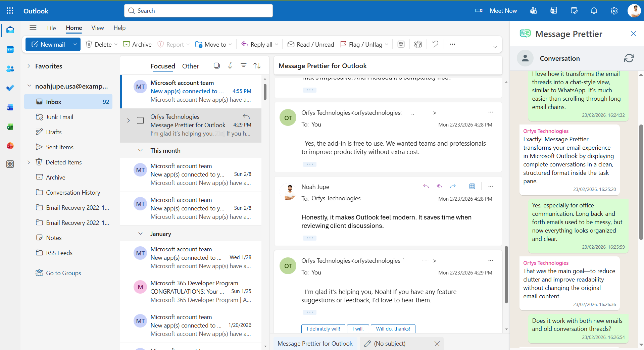The height and width of the screenshot is (350, 644).
Task: Toggle the hamburger navigation pane button
Action: [x=33, y=28]
